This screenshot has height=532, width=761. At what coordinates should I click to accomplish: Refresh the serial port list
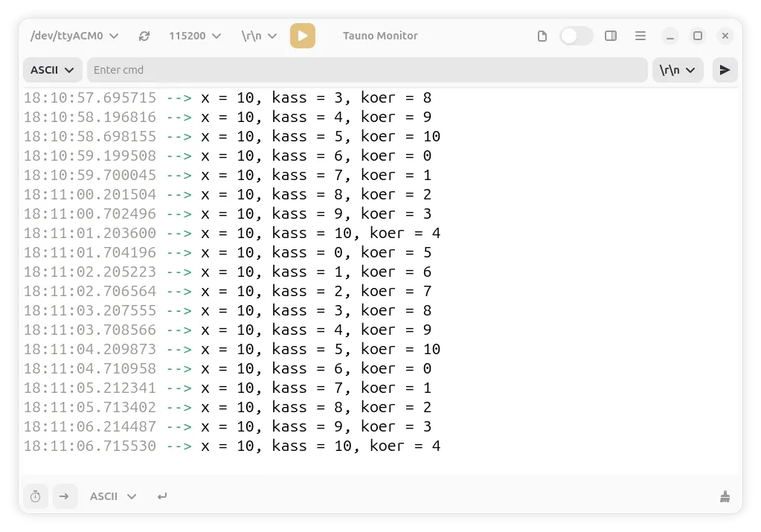click(144, 36)
